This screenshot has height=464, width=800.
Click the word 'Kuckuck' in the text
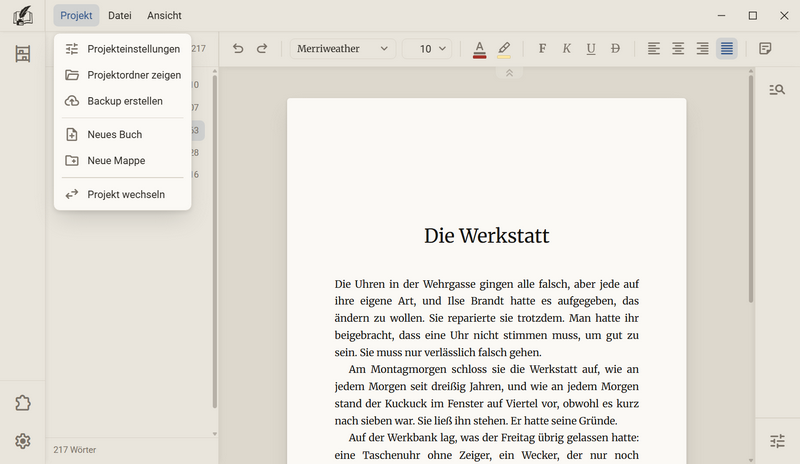click(406, 403)
